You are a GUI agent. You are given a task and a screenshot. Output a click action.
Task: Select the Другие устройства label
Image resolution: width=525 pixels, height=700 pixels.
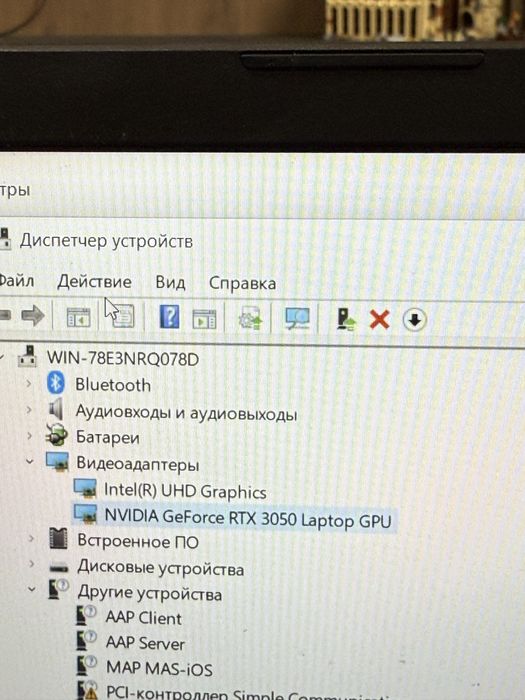pyautogui.click(x=150, y=593)
